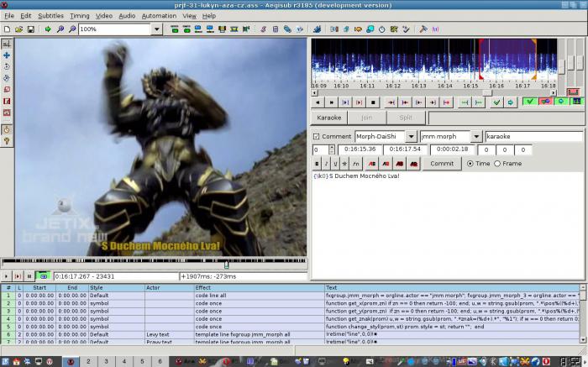Pick secondary color with second AB button
Image resolution: width=588 pixels, height=367 pixels.
386,164
